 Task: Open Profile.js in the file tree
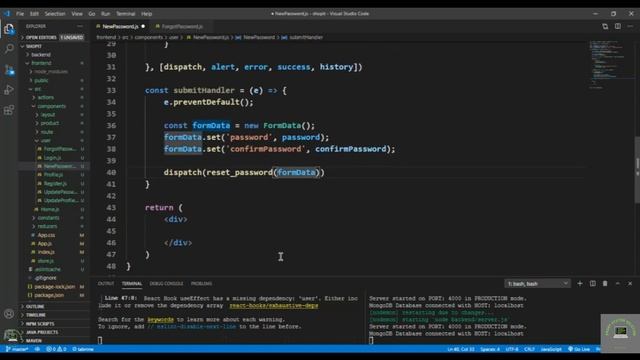(x=53, y=175)
